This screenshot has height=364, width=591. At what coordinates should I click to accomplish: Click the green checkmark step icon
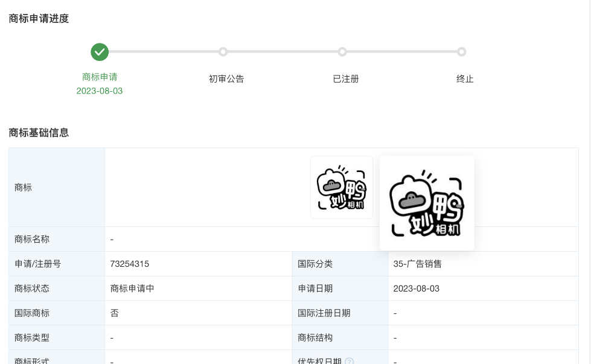100,52
